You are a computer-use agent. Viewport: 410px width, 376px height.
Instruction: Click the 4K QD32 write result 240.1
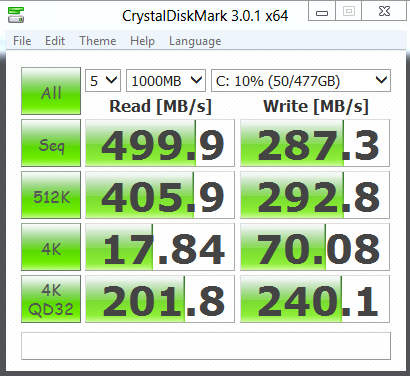(x=315, y=299)
